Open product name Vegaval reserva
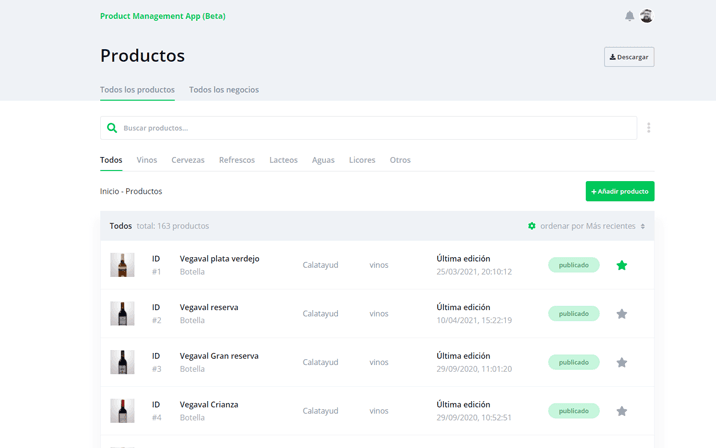The height and width of the screenshot is (448, 716). click(x=209, y=307)
